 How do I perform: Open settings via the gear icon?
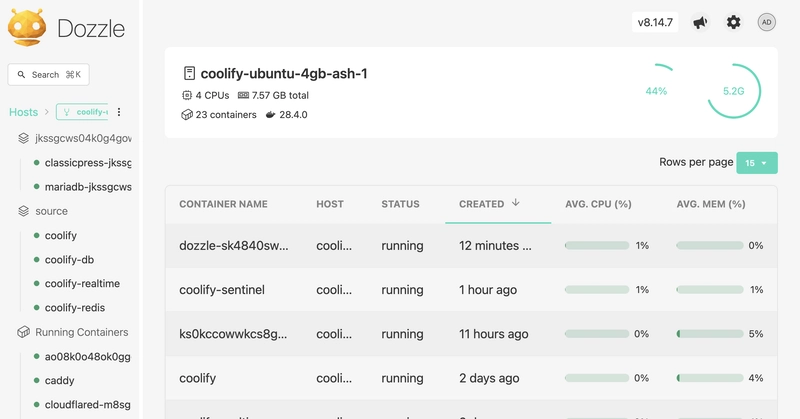[x=734, y=22]
